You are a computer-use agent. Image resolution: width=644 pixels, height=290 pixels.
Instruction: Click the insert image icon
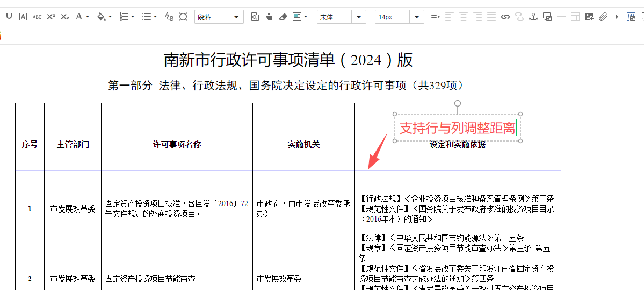pyautogui.click(x=589, y=17)
